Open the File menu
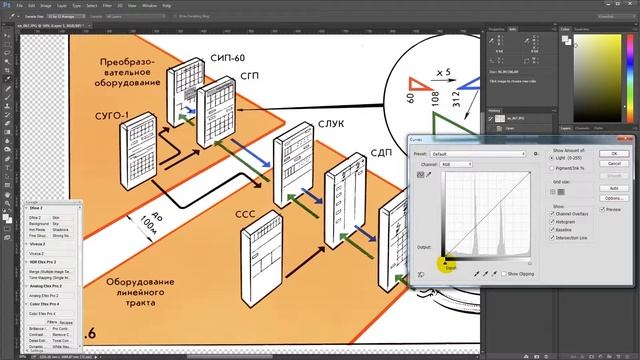 pos(19,6)
